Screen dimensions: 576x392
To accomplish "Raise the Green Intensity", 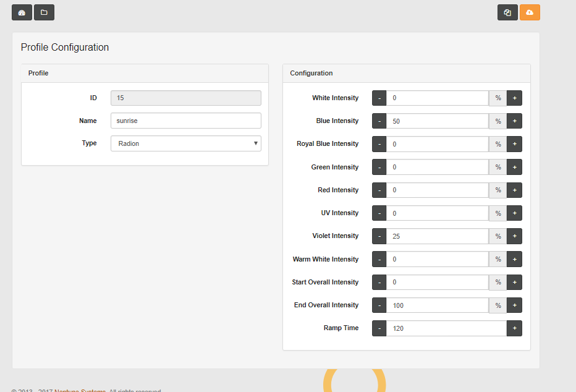I will click(514, 167).
